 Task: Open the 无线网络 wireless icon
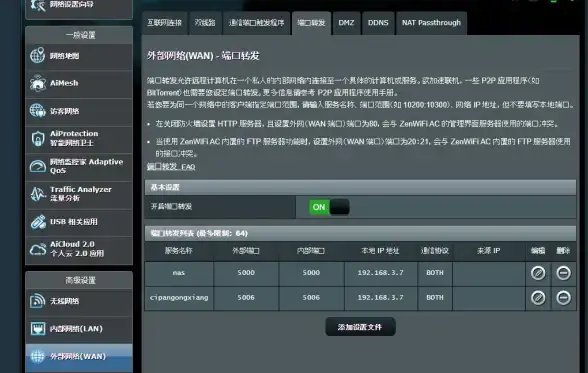(38, 301)
